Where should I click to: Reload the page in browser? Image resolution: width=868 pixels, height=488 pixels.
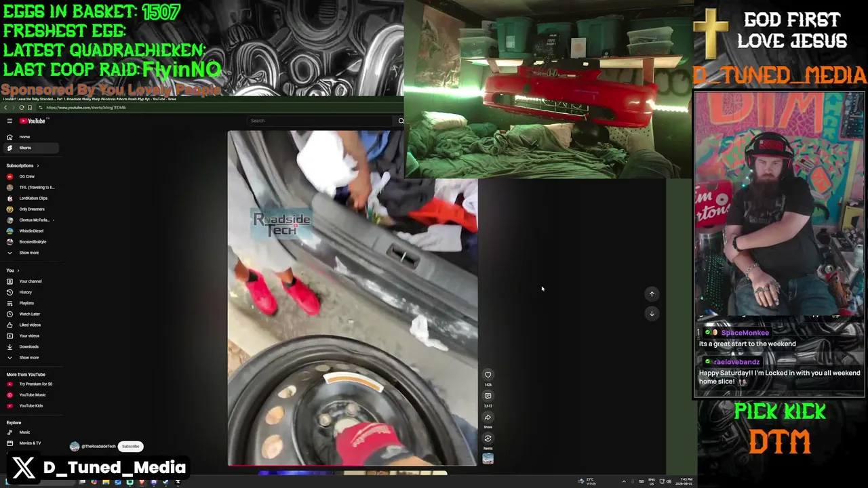pos(22,108)
